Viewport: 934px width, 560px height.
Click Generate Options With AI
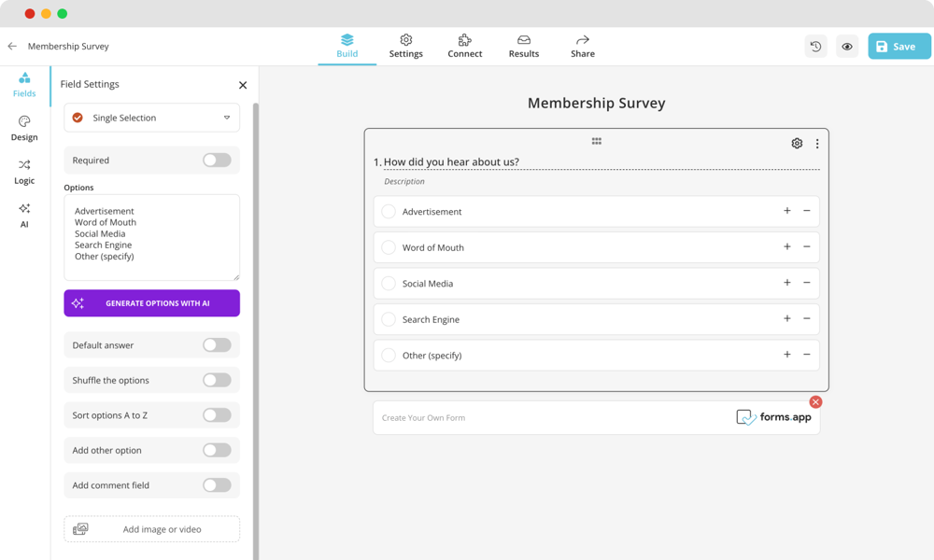151,302
